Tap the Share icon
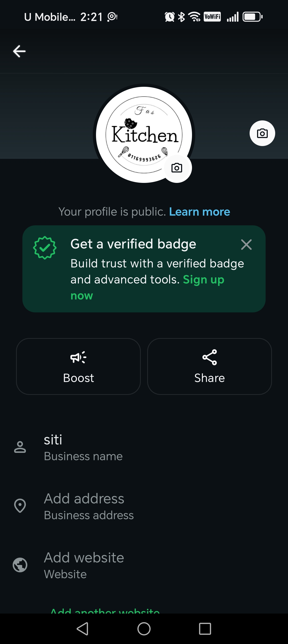The image size is (288, 644). pyautogui.click(x=210, y=357)
